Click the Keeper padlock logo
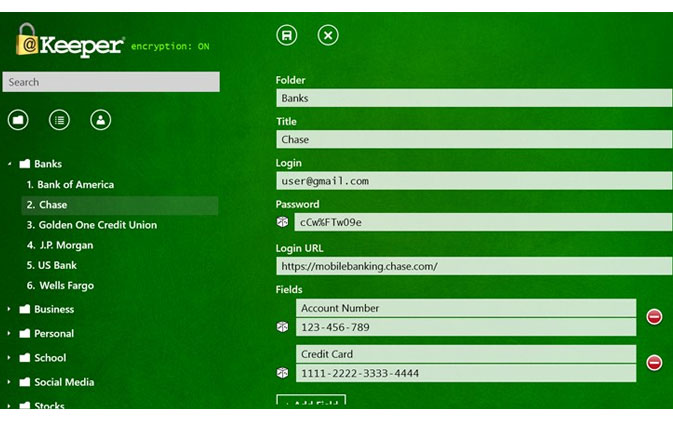Screen dimensions: 673x433 pyautogui.click(x=27, y=39)
